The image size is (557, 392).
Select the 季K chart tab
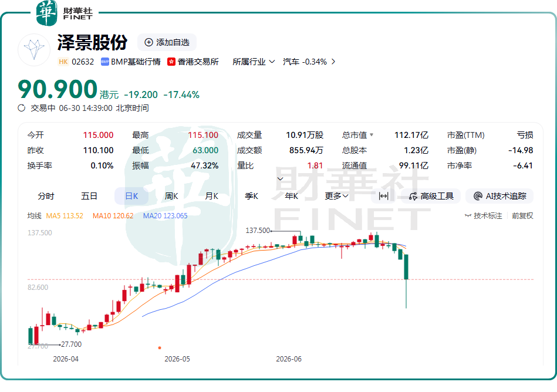tap(252, 196)
